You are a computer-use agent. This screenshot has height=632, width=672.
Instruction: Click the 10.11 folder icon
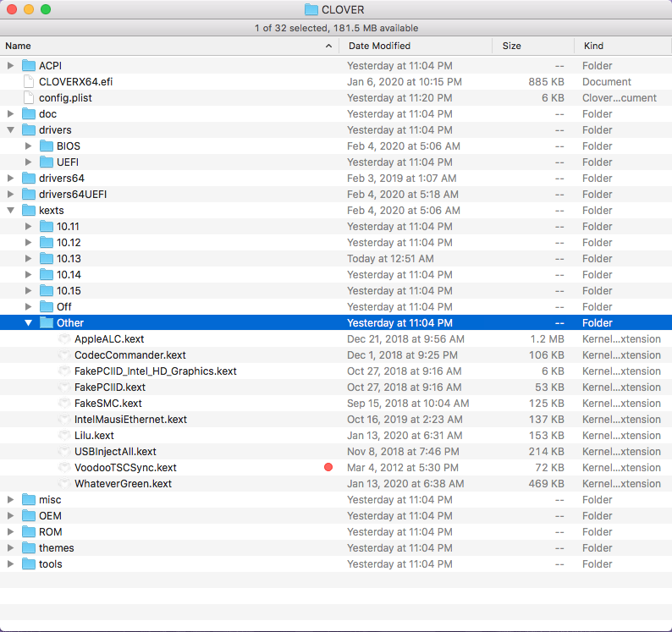pyautogui.click(x=47, y=226)
